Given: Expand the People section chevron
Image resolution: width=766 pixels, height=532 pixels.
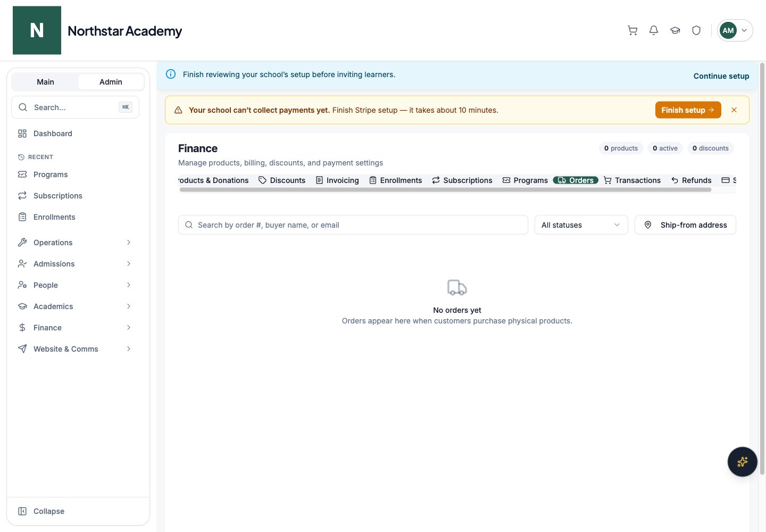Looking at the screenshot, I should [129, 285].
